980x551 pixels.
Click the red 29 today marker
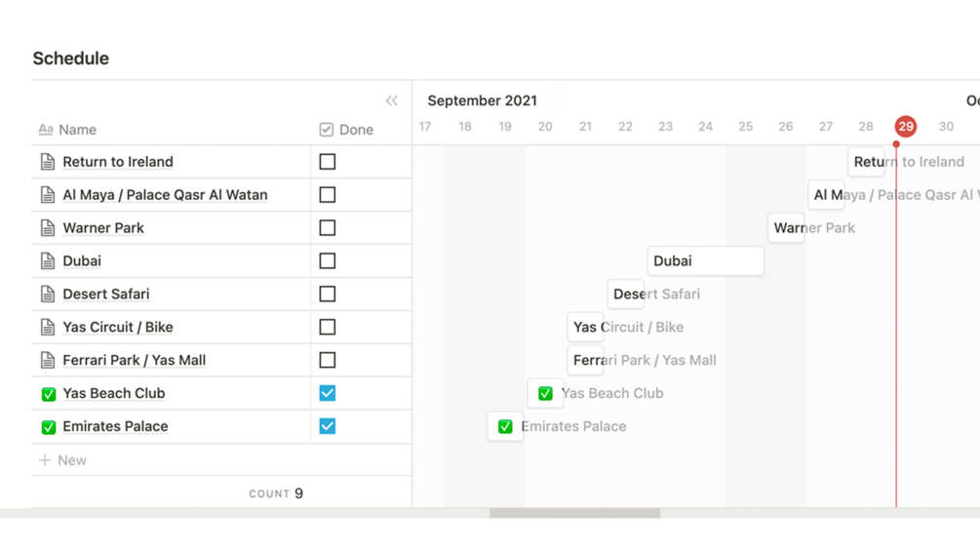(905, 127)
